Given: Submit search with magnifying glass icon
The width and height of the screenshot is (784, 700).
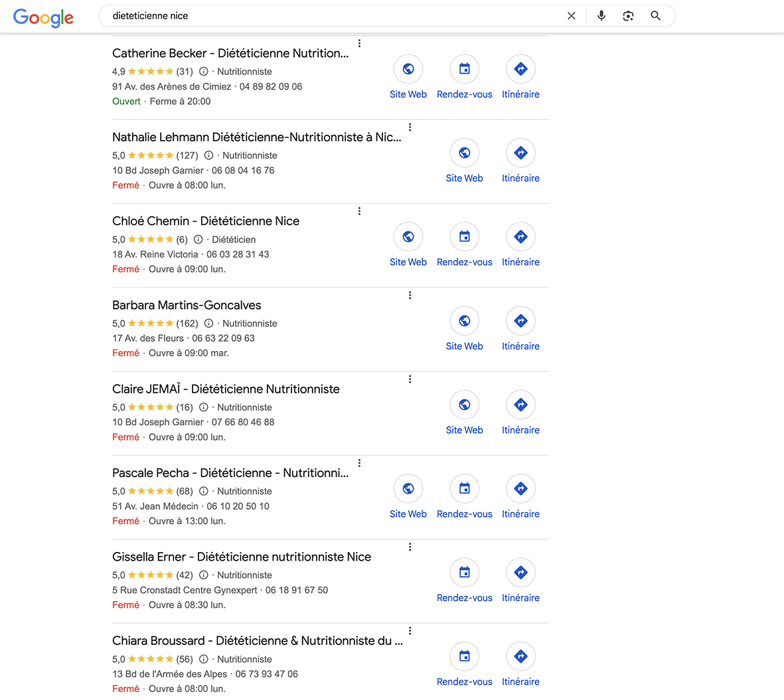Looking at the screenshot, I should pos(655,16).
